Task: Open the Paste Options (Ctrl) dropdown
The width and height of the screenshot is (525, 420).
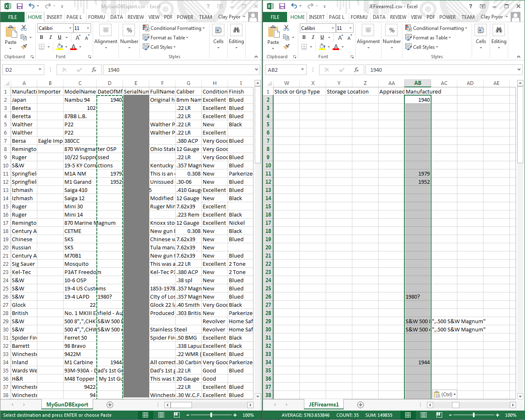Action: click(x=445, y=395)
